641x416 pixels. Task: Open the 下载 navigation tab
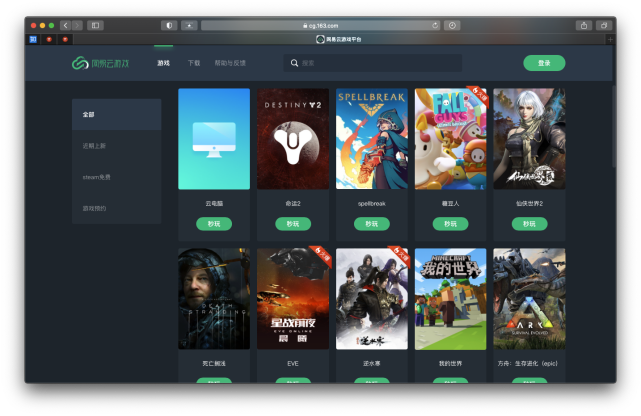tap(194, 63)
